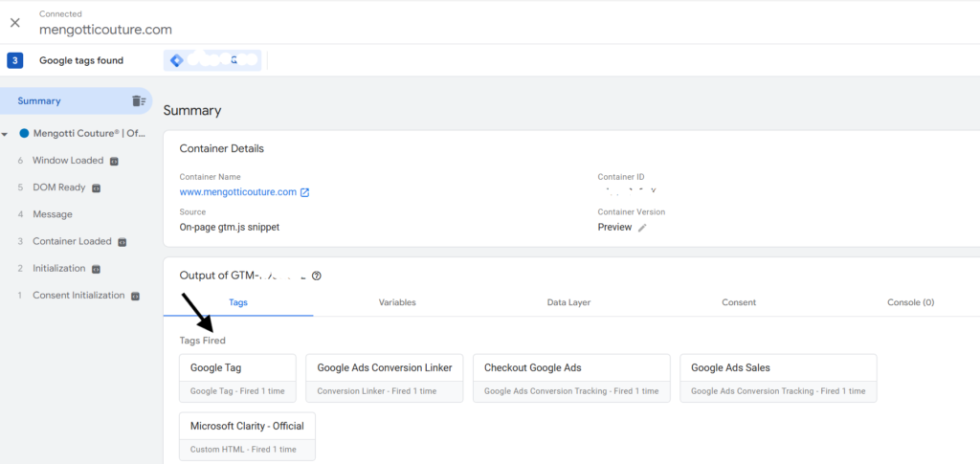Viewport: 980px width, 464px height.
Task: Open the Google Tag fired tag card
Action: [x=237, y=379]
